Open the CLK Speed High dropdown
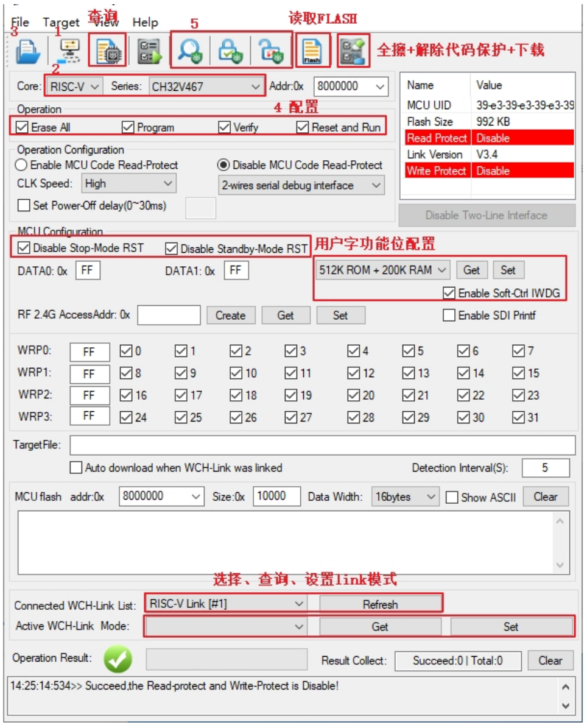 point(128,183)
